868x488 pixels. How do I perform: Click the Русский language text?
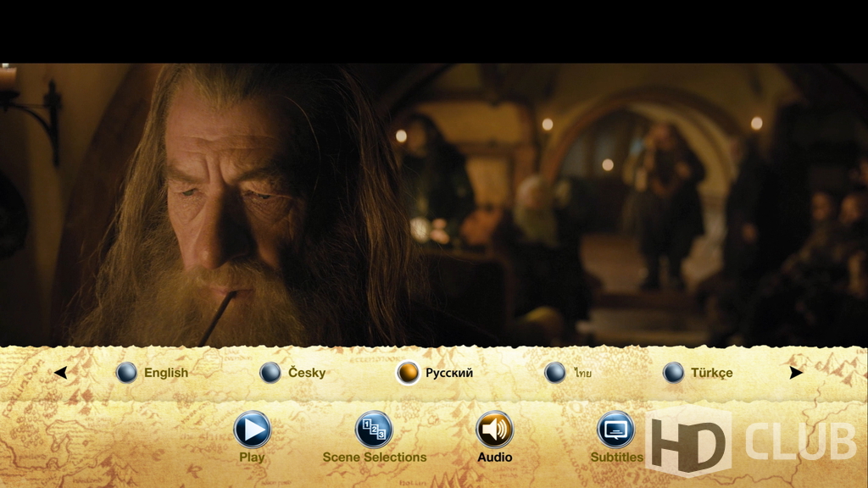click(x=449, y=373)
